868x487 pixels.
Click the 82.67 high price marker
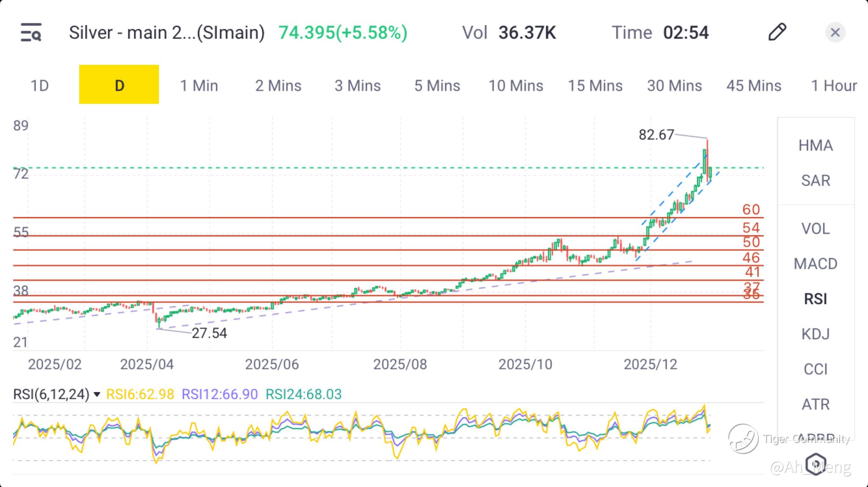pyautogui.click(x=656, y=135)
